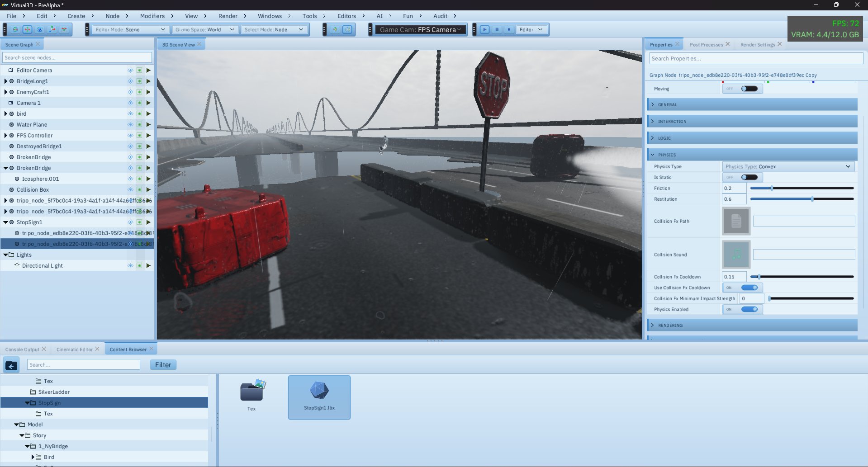Click the back arrow in Content Browser
Viewport: 868px width, 467px height.
click(x=11, y=365)
